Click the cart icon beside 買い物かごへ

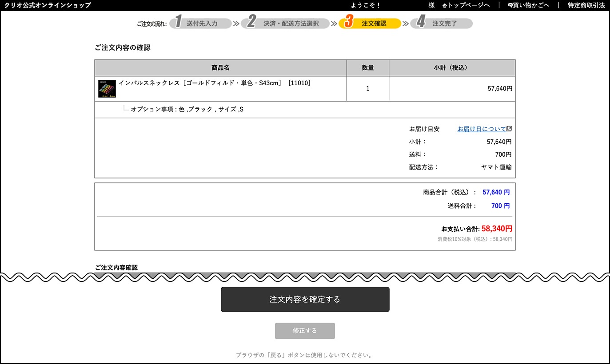510,5
